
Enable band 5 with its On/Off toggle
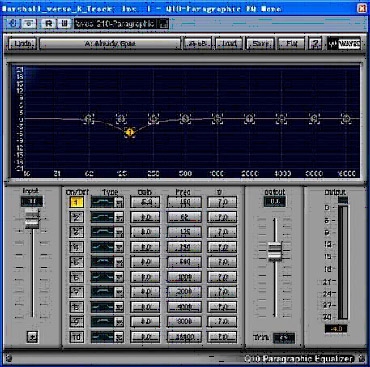point(77,262)
